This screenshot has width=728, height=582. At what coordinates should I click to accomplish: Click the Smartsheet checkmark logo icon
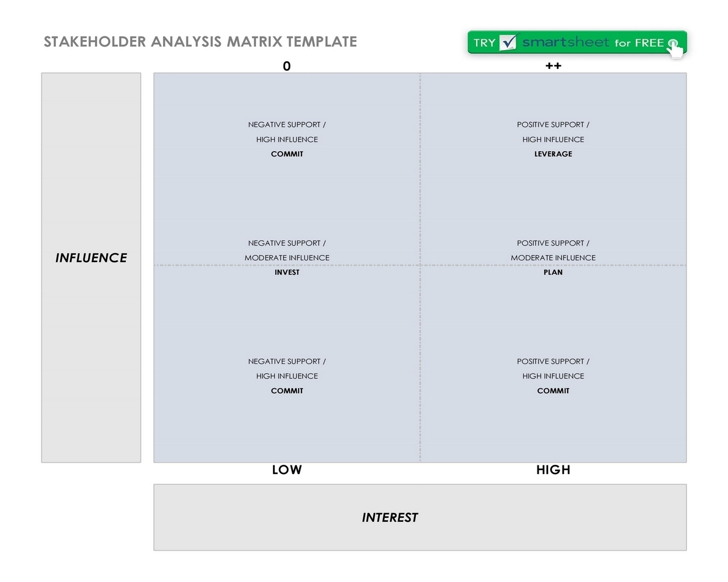click(508, 42)
